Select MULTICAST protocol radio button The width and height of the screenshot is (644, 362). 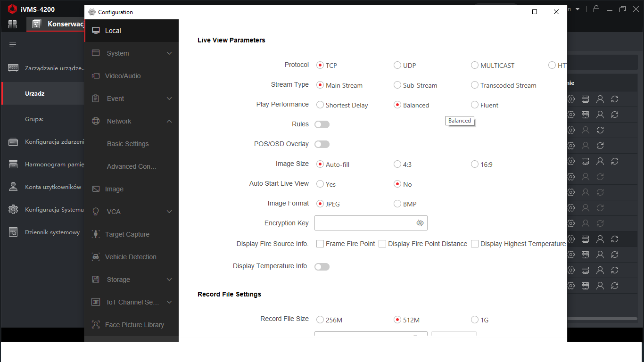point(475,66)
